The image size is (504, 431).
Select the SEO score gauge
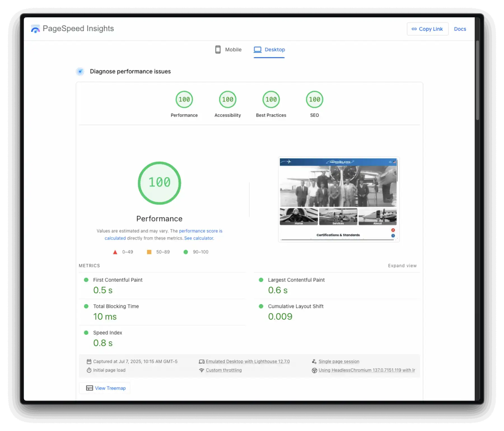pyautogui.click(x=314, y=100)
